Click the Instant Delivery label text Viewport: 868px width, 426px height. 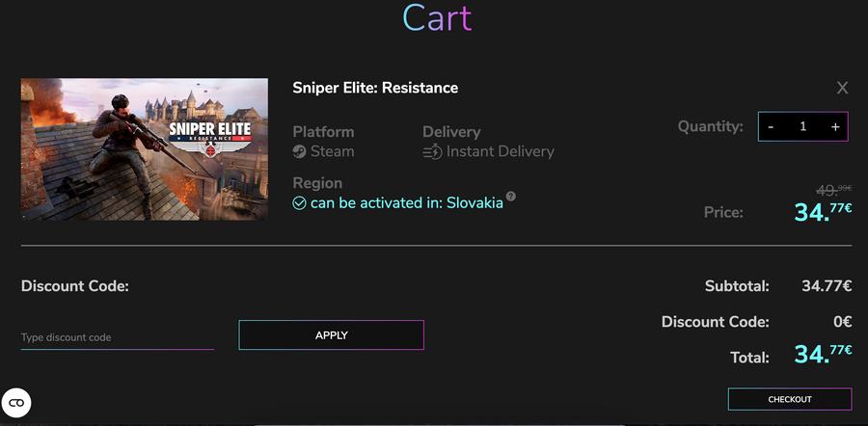pyautogui.click(x=500, y=151)
